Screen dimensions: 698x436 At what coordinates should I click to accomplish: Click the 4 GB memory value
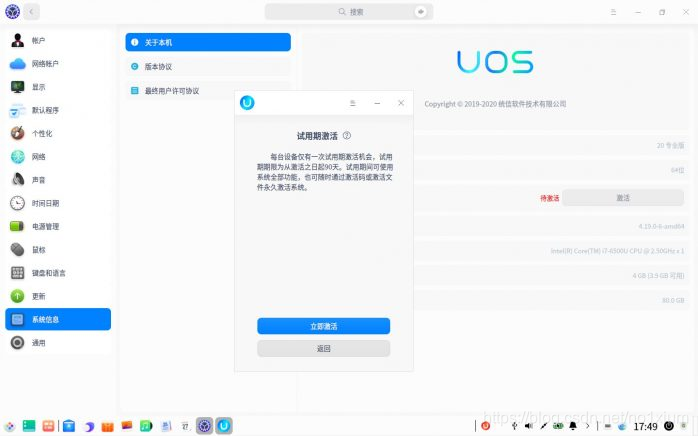pyautogui.click(x=658, y=276)
